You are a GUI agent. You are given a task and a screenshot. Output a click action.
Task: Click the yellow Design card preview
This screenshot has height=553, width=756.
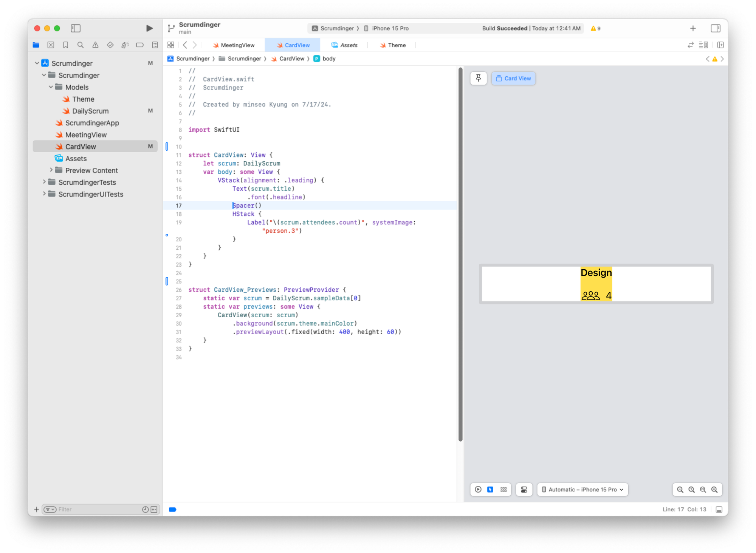(x=596, y=284)
